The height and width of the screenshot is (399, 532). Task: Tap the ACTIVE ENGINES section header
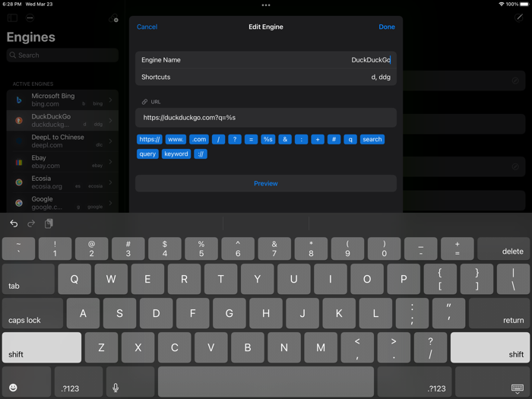[x=33, y=84]
